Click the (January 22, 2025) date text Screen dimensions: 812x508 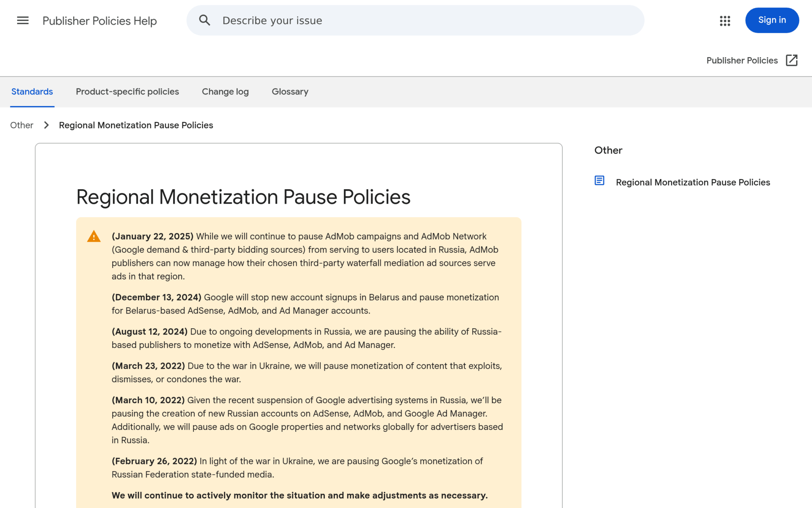pyautogui.click(x=152, y=237)
